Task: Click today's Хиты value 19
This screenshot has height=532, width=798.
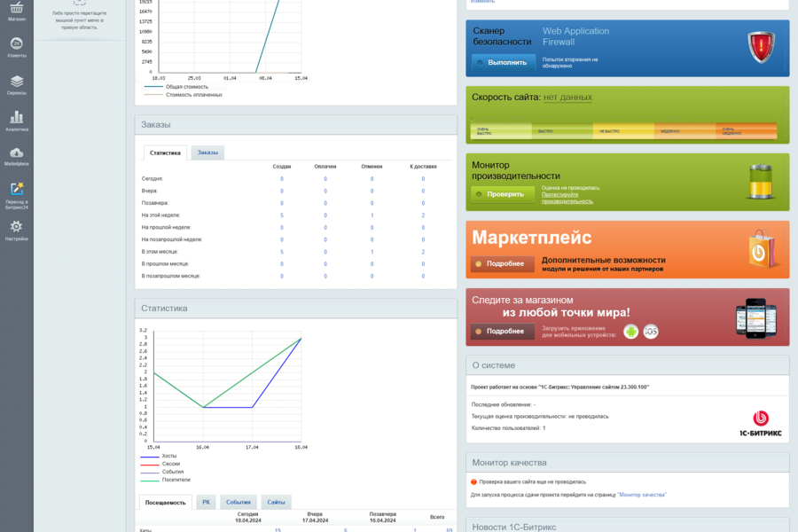Action: tap(278, 530)
